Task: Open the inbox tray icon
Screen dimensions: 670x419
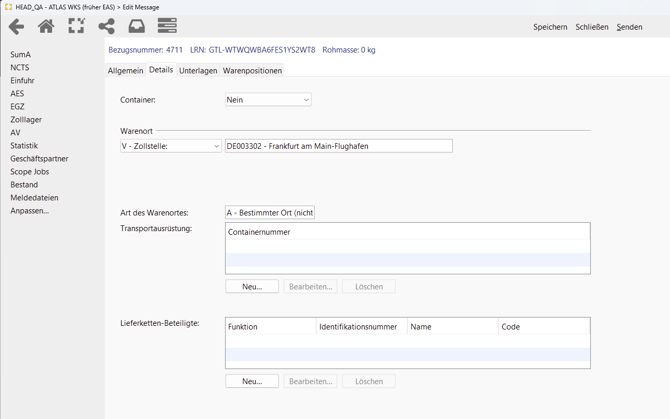Action: coord(137,26)
